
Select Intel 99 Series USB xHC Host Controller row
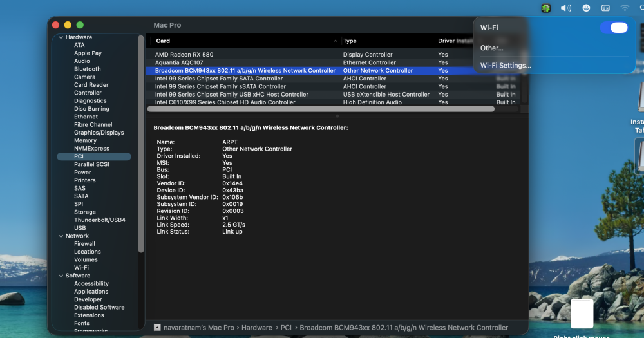(334, 95)
